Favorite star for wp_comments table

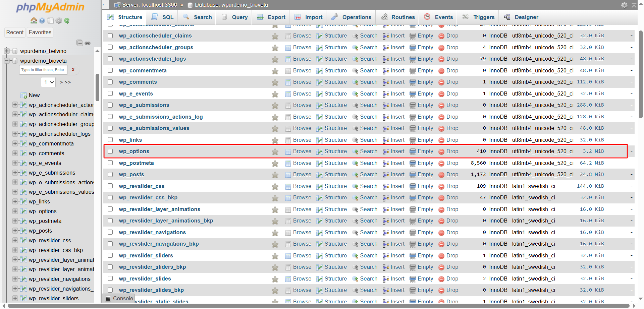pos(275,82)
